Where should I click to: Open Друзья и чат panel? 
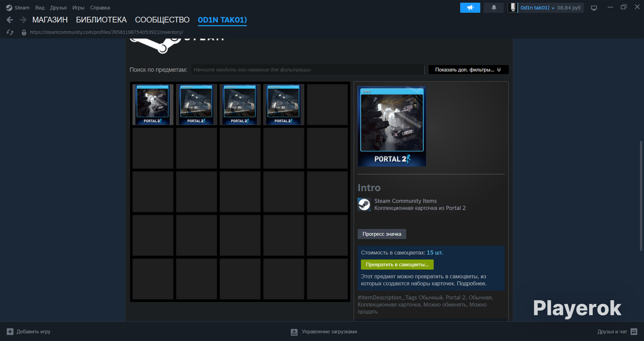617,331
